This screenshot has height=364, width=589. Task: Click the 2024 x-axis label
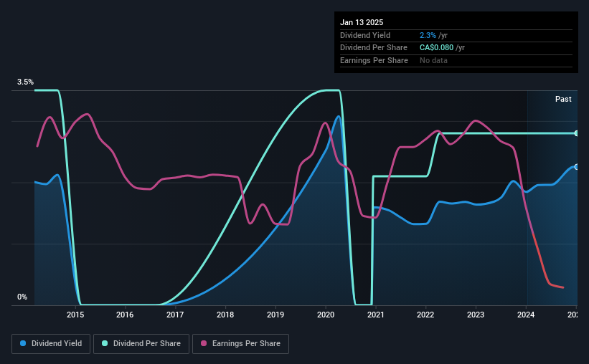click(x=526, y=315)
